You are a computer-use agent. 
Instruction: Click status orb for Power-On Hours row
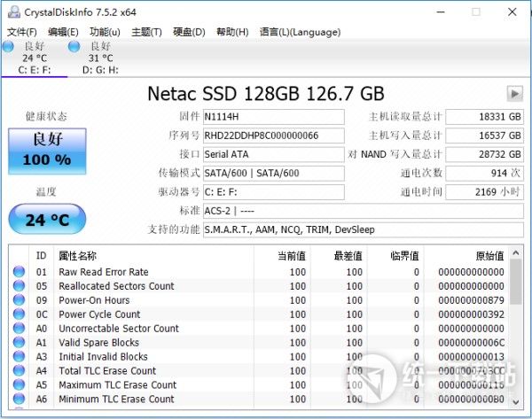[19, 300]
